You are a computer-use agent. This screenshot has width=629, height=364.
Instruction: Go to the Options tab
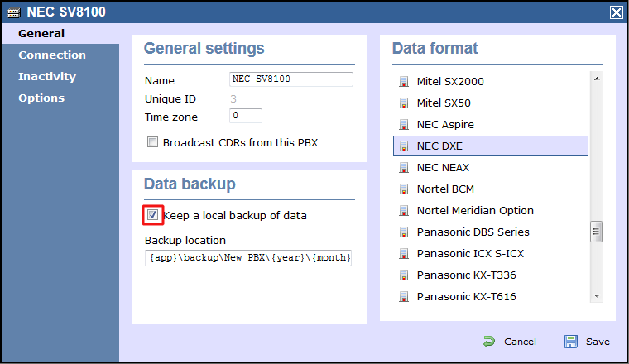tap(41, 98)
